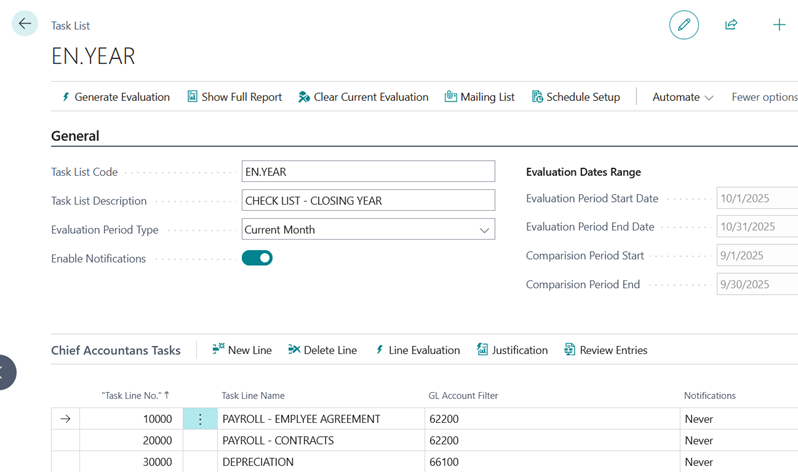
Task: Click Review Entries action
Action: [606, 350]
